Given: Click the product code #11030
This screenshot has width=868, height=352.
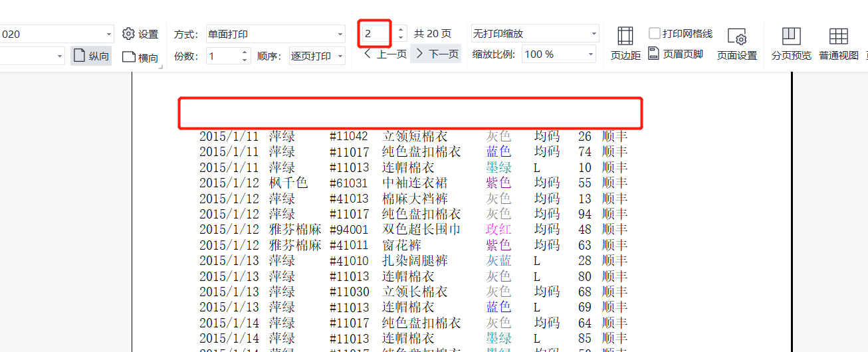Looking at the screenshot, I should 348,292.
